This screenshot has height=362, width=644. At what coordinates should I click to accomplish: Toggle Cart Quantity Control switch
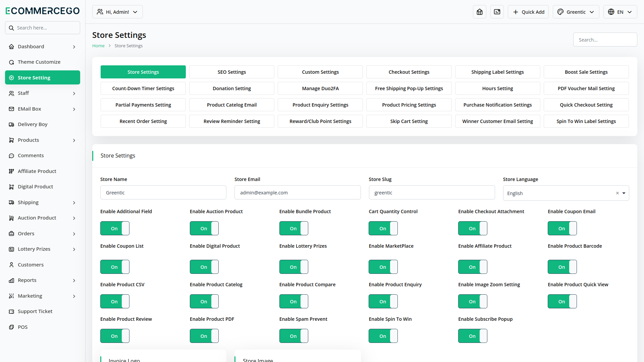(383, 228)
